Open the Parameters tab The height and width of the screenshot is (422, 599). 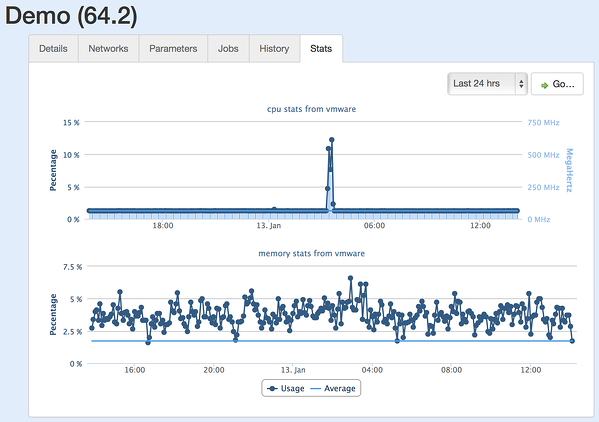pyautogui.click(x=173, y=49)
